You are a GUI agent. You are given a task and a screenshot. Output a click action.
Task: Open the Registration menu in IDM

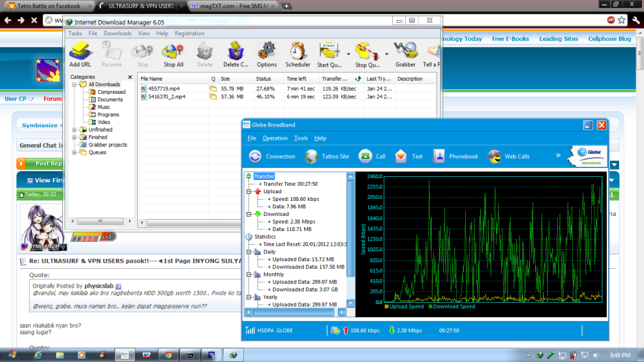pyautogui.click(x=189, y=33)
